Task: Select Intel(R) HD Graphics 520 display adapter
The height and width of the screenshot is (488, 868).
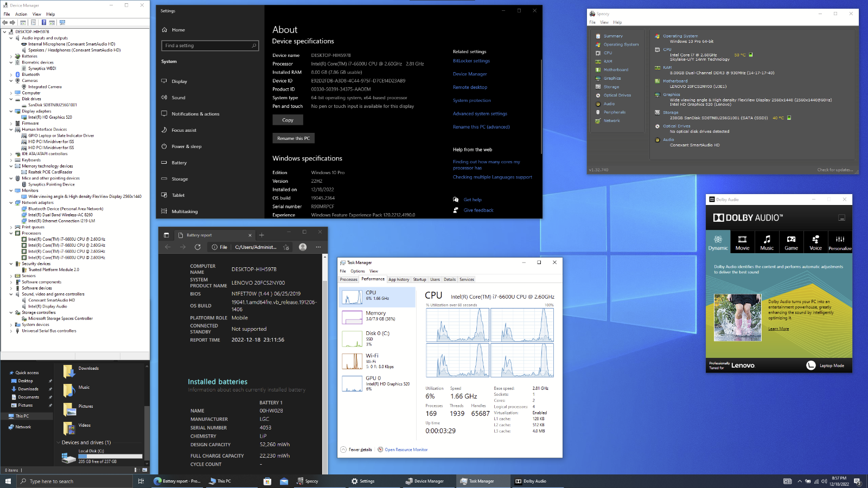Action: click(49, 117)
